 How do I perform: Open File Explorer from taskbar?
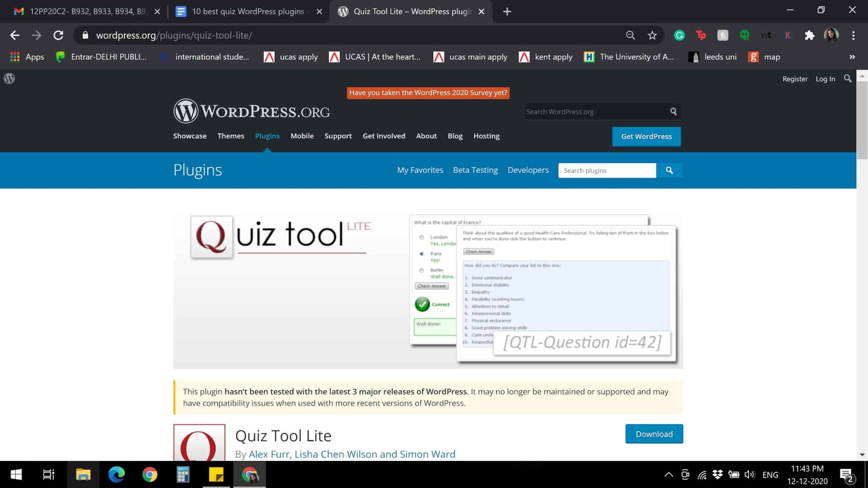coord(83,474)
